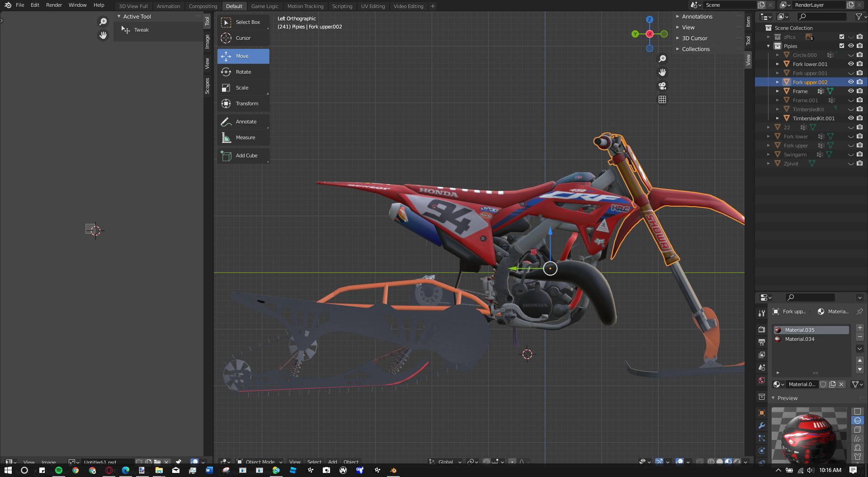This screenshot has height=477, width=868.
Task: Open the material slot specials dropdown
Action: [859, 349]
